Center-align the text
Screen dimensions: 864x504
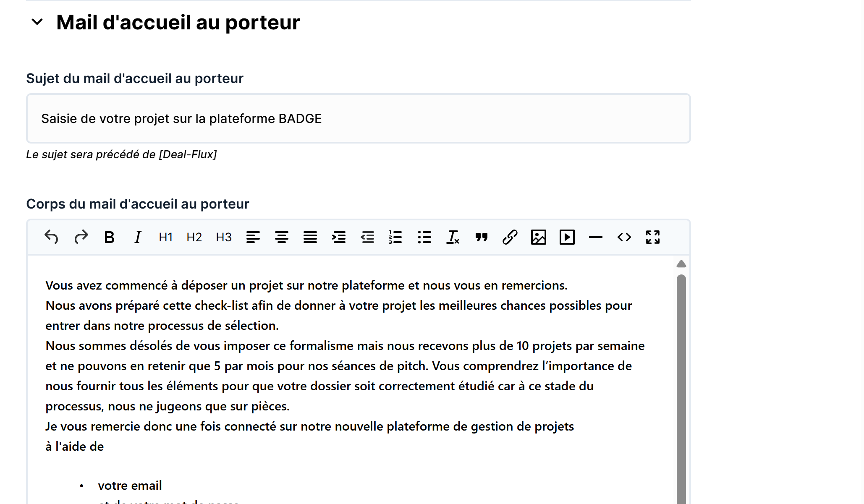tap(281, 237)
